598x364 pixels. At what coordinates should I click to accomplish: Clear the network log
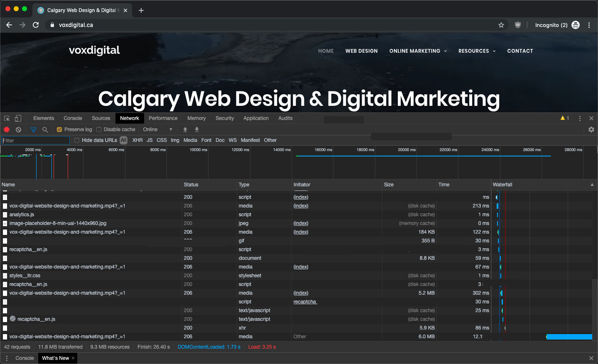(x=18, y=129)
